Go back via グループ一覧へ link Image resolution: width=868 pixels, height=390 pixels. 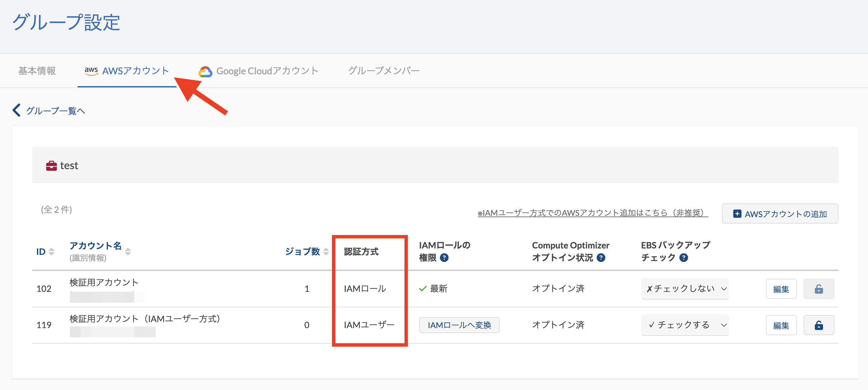55,111
